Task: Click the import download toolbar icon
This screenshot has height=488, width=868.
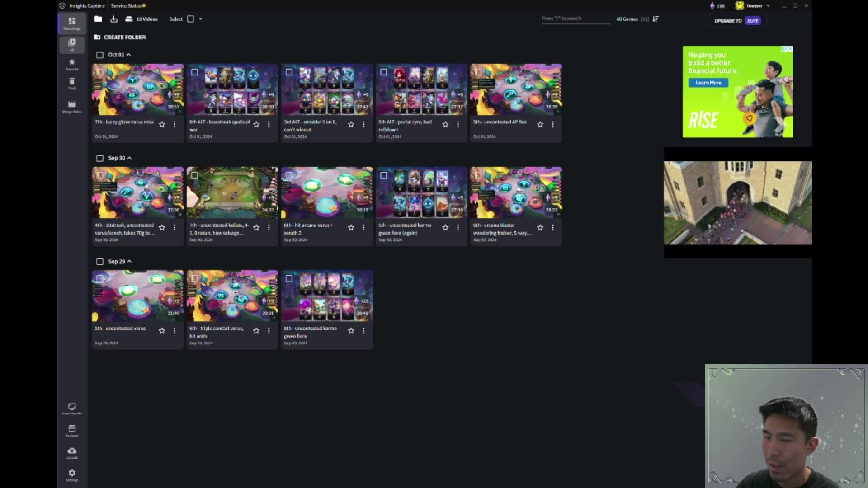Action: 114,19
